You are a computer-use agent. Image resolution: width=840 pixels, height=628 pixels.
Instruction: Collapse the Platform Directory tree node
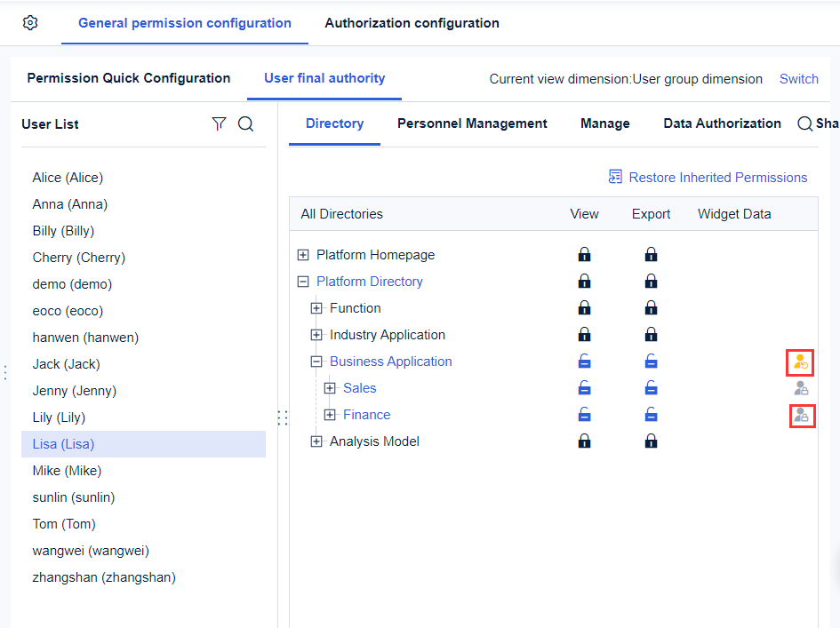[302, 281]
